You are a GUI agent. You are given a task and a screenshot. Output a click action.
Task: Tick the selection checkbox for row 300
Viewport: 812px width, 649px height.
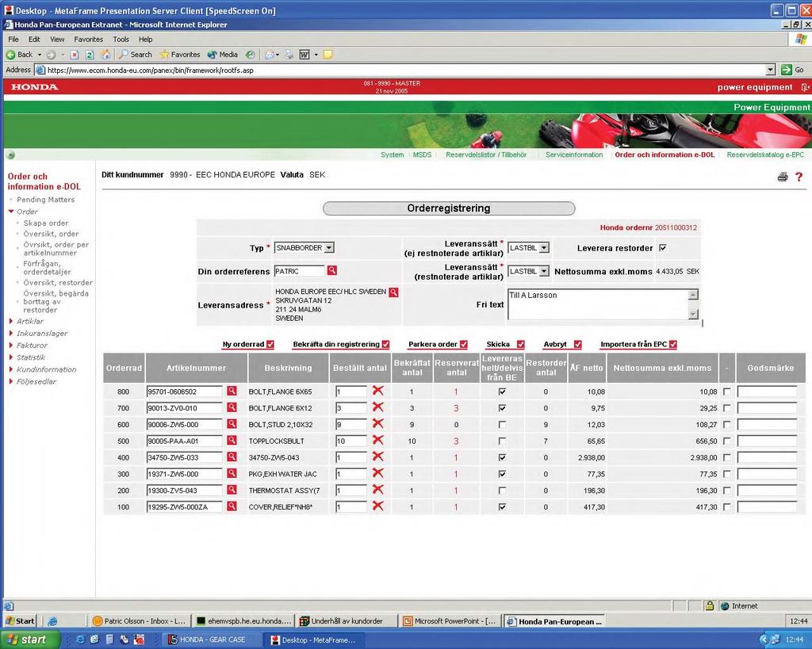click(727, 474)
